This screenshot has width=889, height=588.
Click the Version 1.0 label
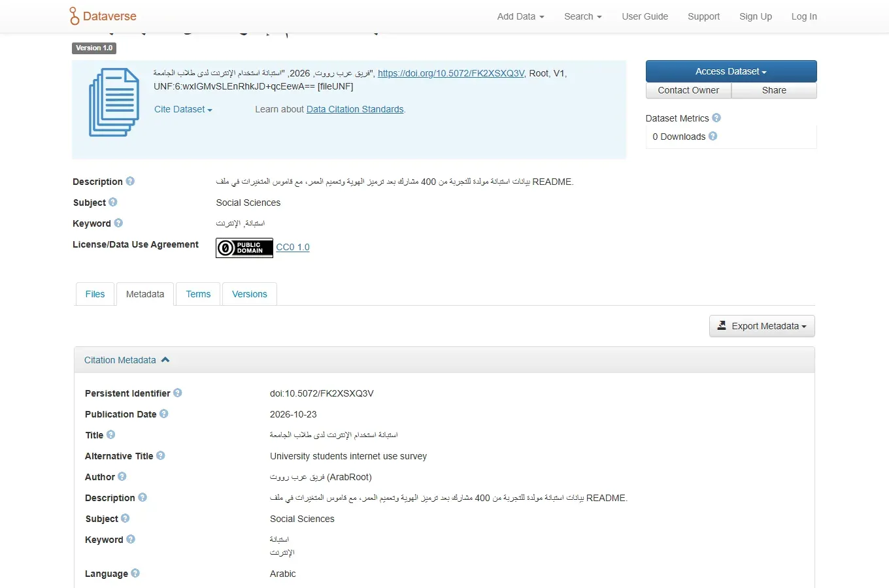click(x=94, y=48)
